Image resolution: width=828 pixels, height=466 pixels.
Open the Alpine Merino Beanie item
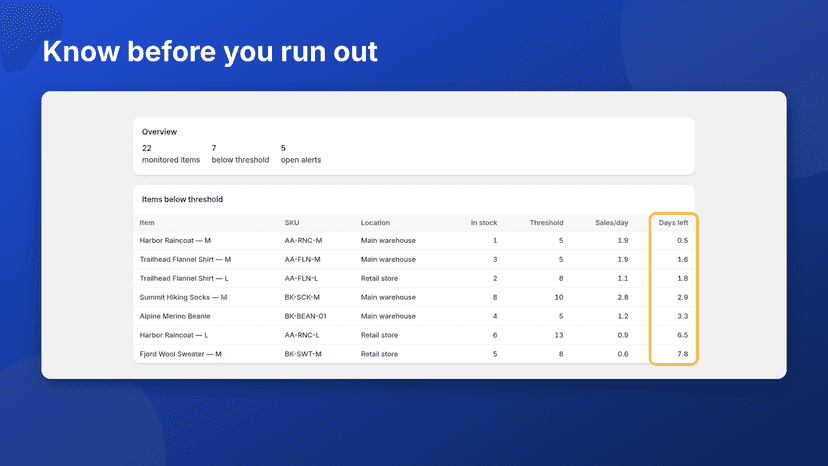175,316
